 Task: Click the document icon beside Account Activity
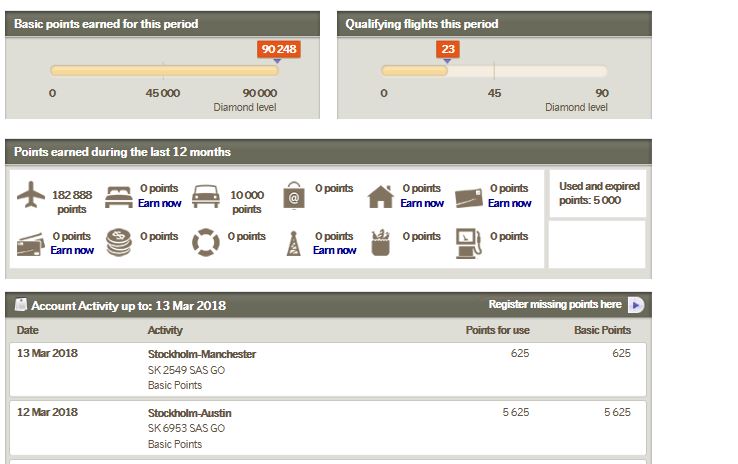pos(20,305)
